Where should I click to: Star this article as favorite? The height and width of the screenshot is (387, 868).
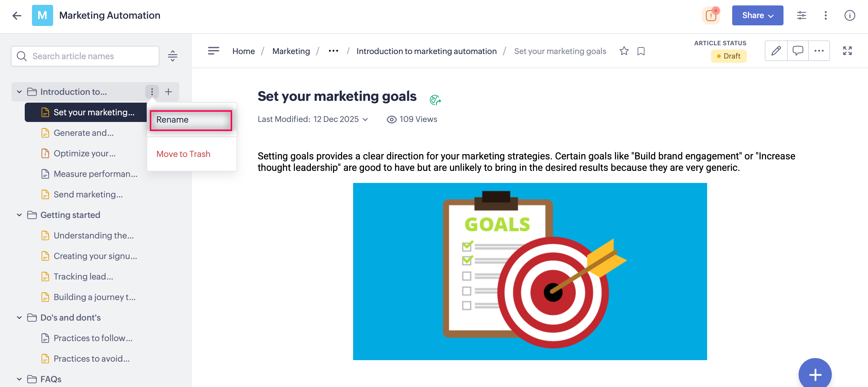pyautogui.click(x=624, y=51)
